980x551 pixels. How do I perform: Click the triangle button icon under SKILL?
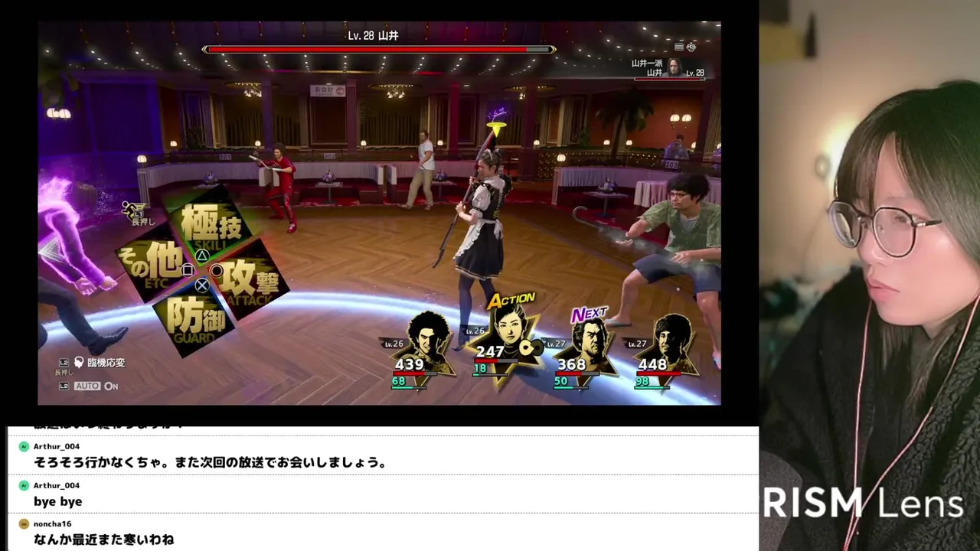tap(201, 256)
